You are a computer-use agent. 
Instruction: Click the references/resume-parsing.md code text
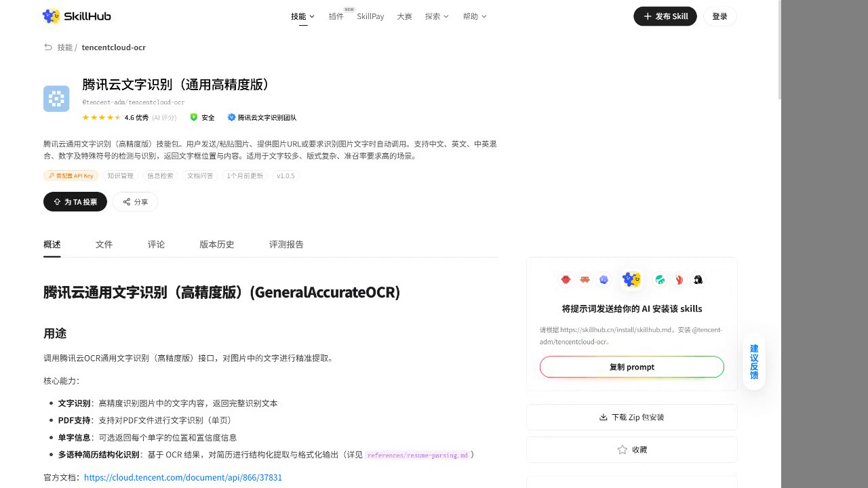click(417, 455)
